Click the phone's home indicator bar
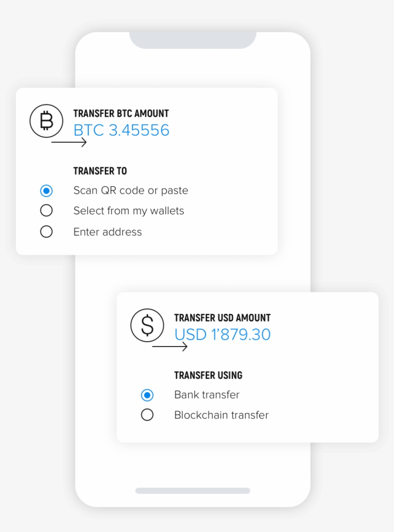This screenshot has height=532, width=394. click(x=193, y=491)
